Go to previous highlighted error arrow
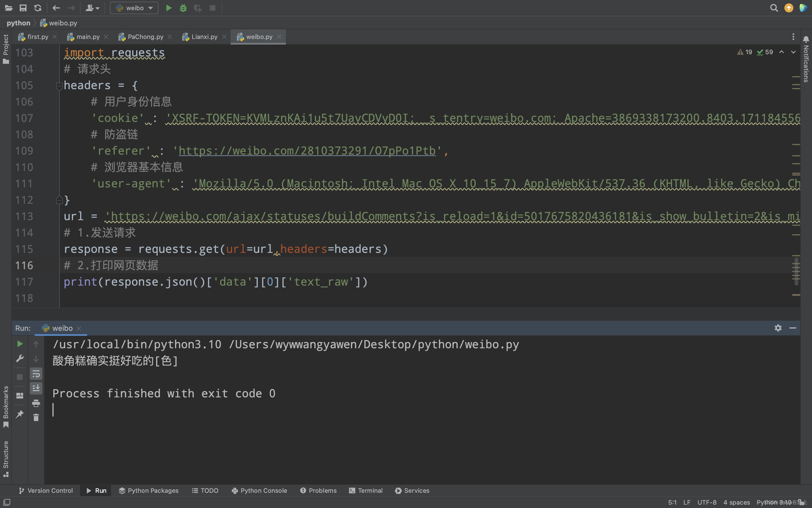Viewport: 812px width, 508px height. (782, 52)
